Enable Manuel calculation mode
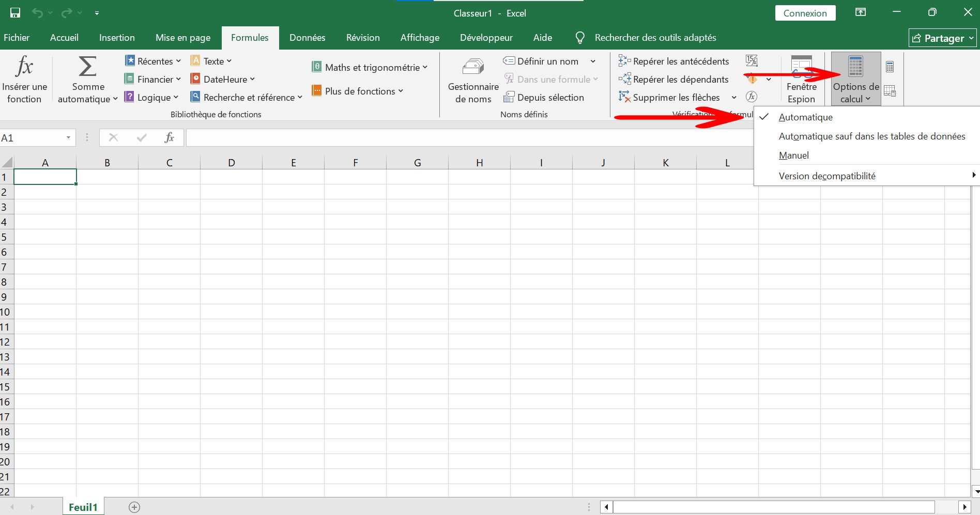The height and width of the screenshot is (515, 980). [x=794, y=155]
